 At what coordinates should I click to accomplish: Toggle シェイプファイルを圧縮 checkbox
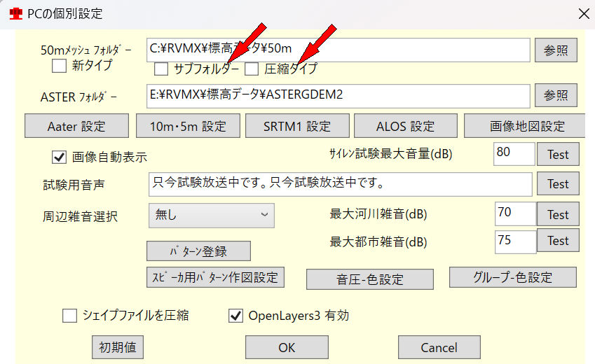pyautogui.click(x=69, y=316)
